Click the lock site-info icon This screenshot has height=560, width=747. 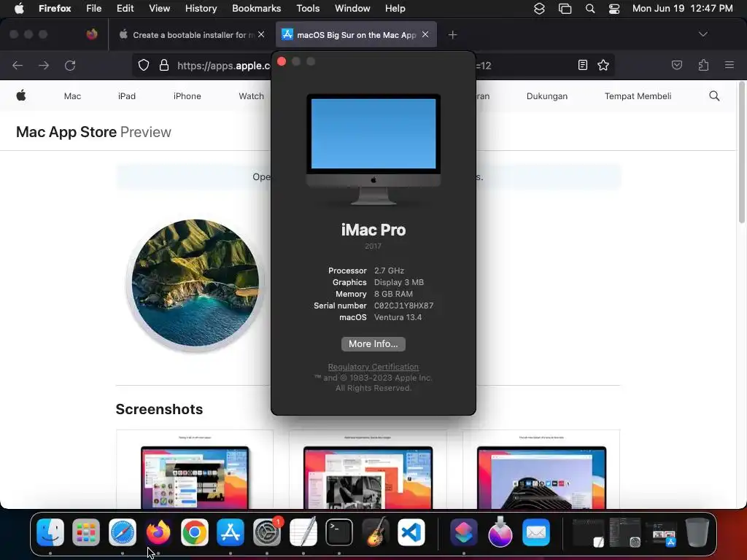pos(164,65)
